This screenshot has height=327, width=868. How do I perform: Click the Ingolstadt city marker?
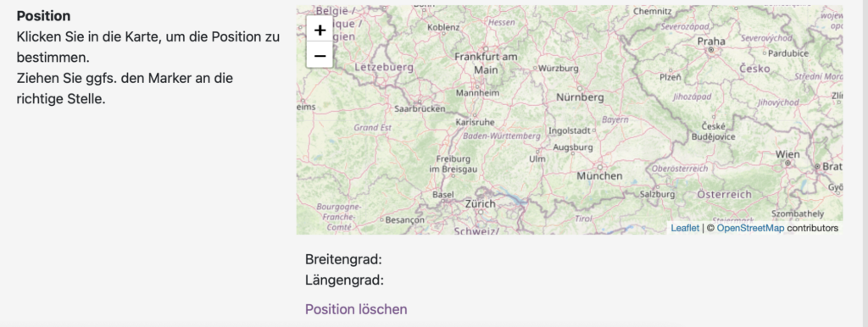pyautogui.click(x=594, y=130)
